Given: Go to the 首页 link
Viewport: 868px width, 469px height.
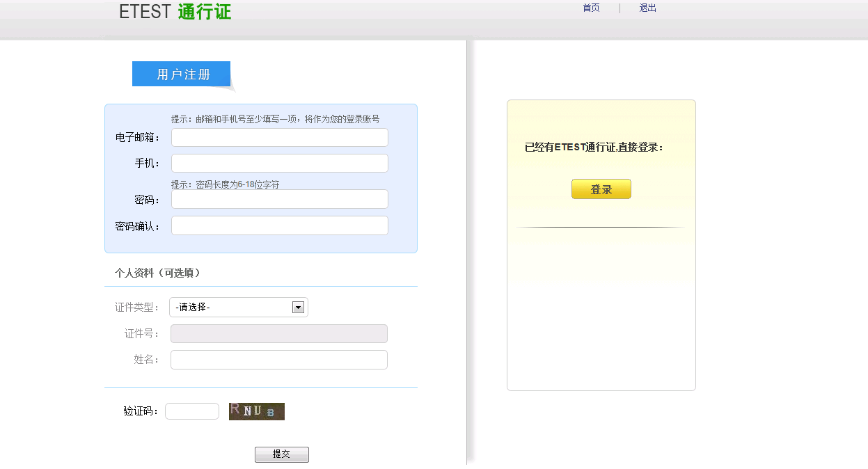Looking at the screenshot, I should [591, 8].
